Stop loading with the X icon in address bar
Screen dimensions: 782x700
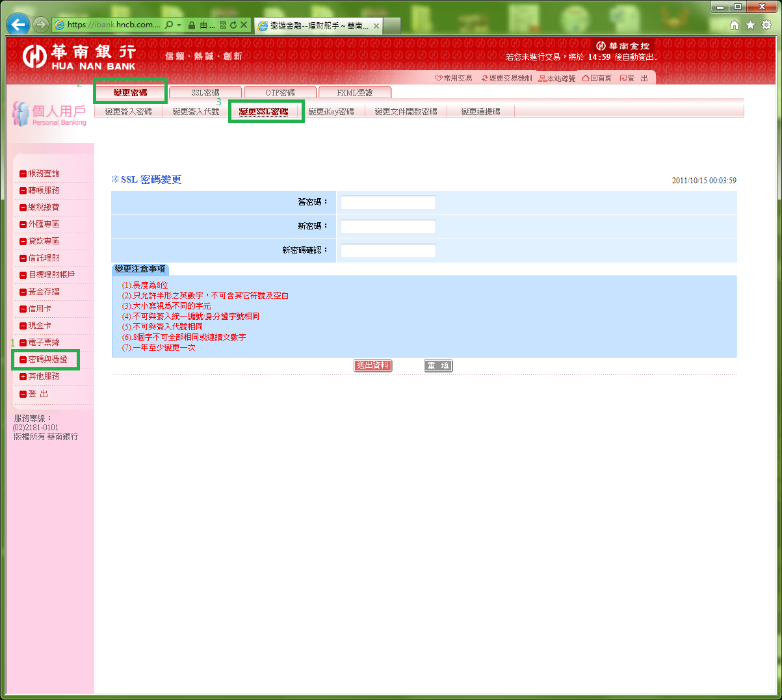pos(244,25)
